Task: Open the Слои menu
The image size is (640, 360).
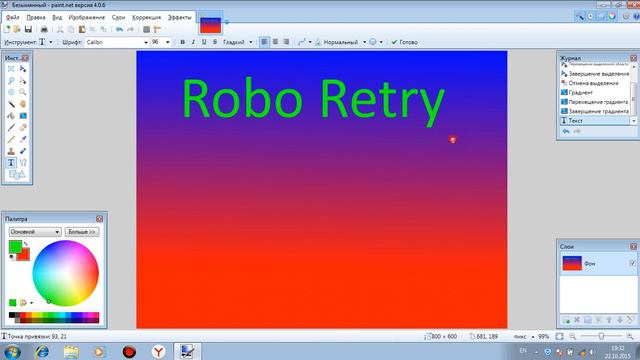Action: (x=118, y=18)
